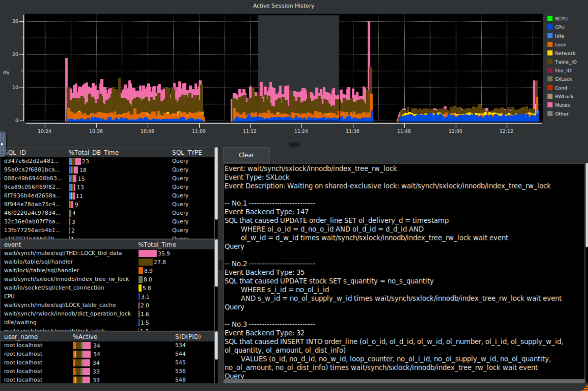Image resolution: width=588 pixels, height=391 pixels.
Task: Select SQL row 008c49b69400b63...
Action: [107, 178]
